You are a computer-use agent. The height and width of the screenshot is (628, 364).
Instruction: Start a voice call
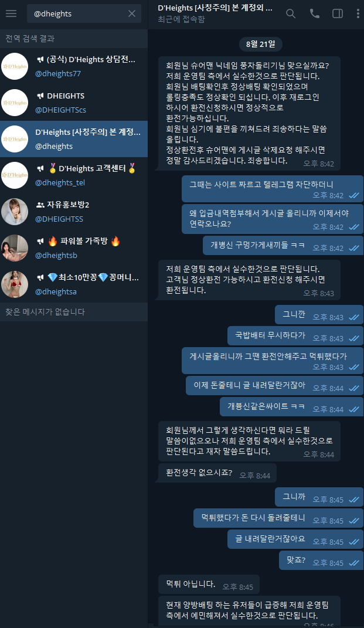tap(314, 13)
